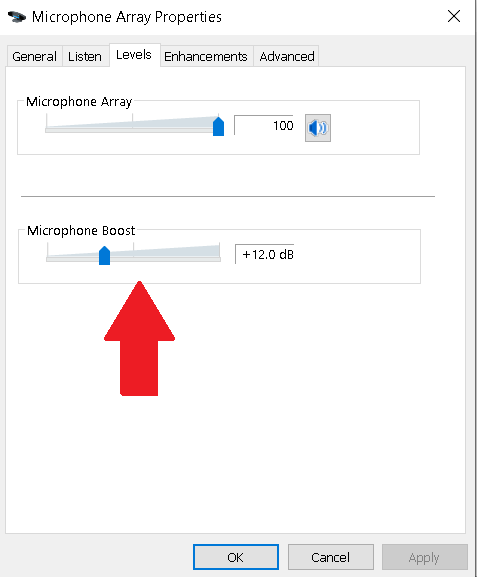Click the boost value field showing +12.0 dB
The width and height of the screenshot is (477, 577).
(265, 254)
